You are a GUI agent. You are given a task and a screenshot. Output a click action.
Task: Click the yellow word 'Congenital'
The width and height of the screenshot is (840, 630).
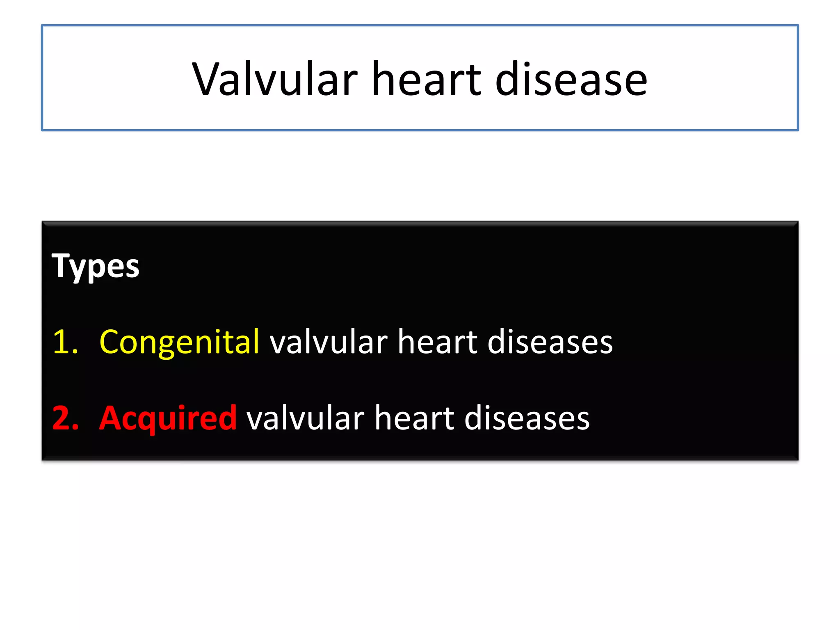pos(179,342)
